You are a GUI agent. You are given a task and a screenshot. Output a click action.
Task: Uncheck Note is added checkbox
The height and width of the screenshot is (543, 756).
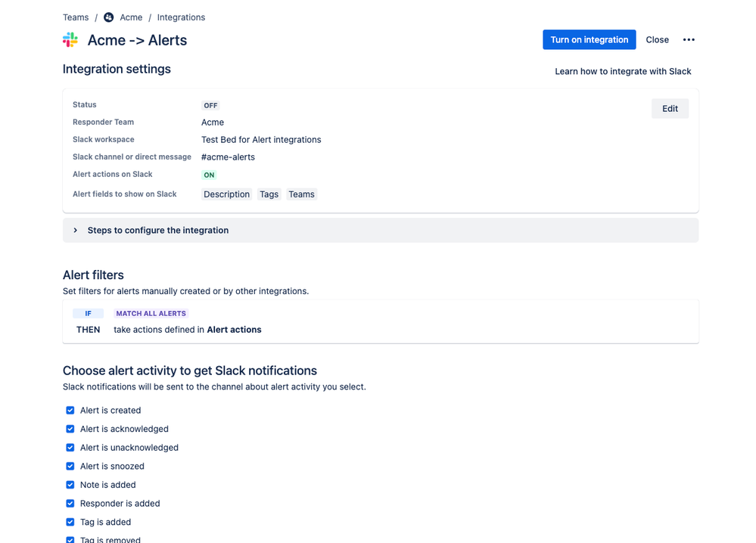(70, 485)
